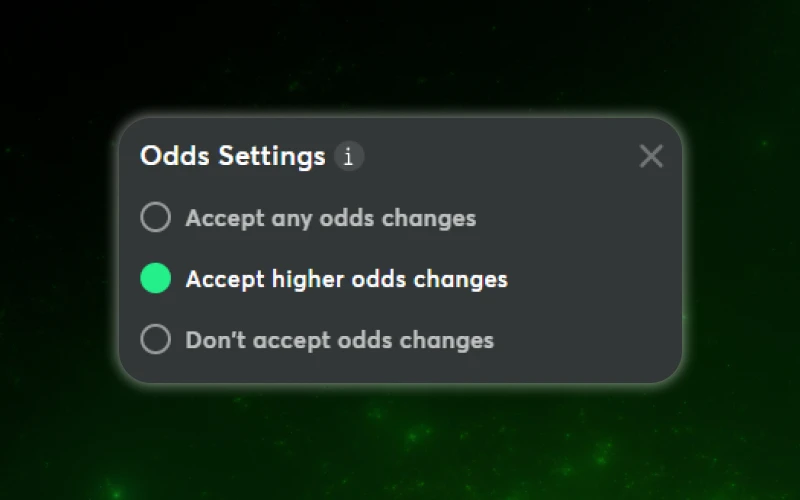This screenshot has height=500, width=800.
Task: Click the empty circle beside 'Don't accept'
Action: [x=156, y=340]
